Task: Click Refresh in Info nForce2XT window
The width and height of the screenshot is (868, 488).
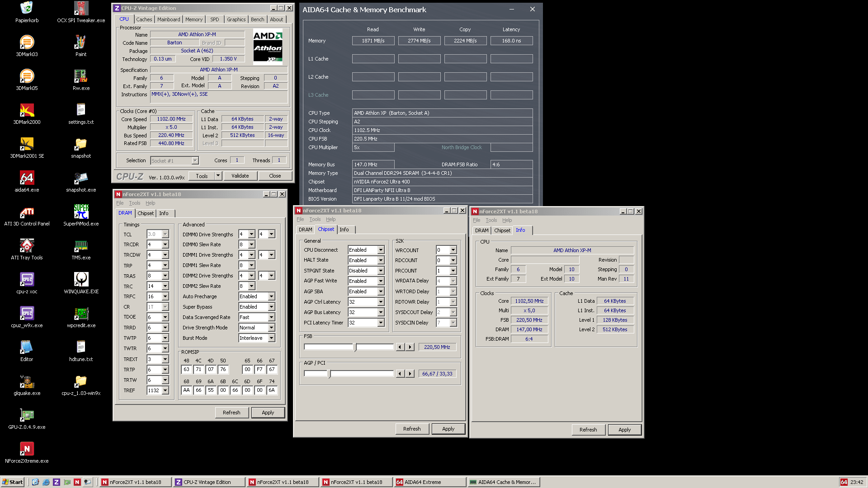Action: point(588,430)
